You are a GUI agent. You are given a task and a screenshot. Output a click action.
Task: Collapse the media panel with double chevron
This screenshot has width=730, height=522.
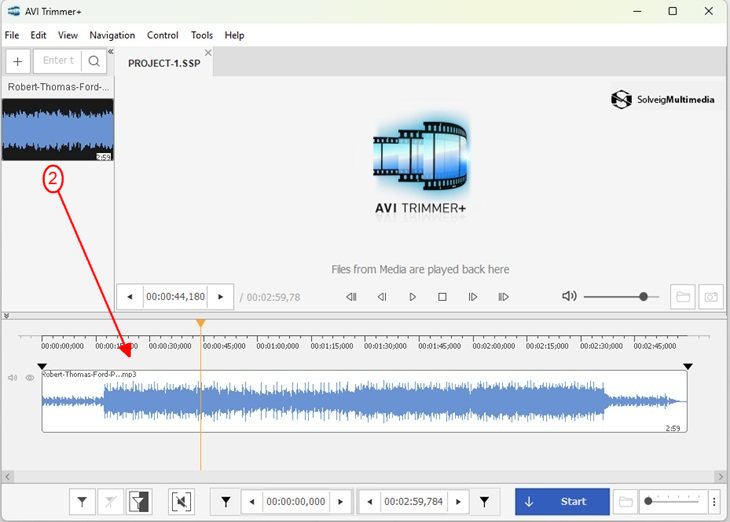[x=111, y=51]
